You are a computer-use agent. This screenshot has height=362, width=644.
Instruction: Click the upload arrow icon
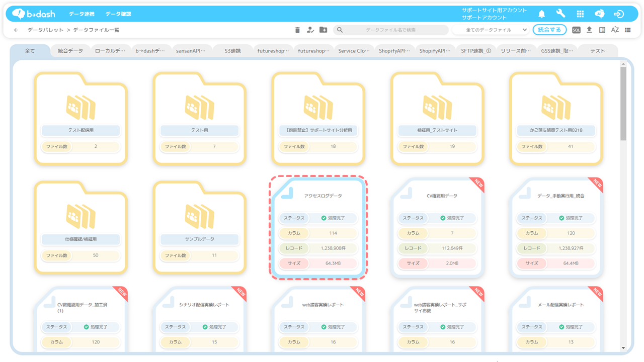click(x=589, y=30)
